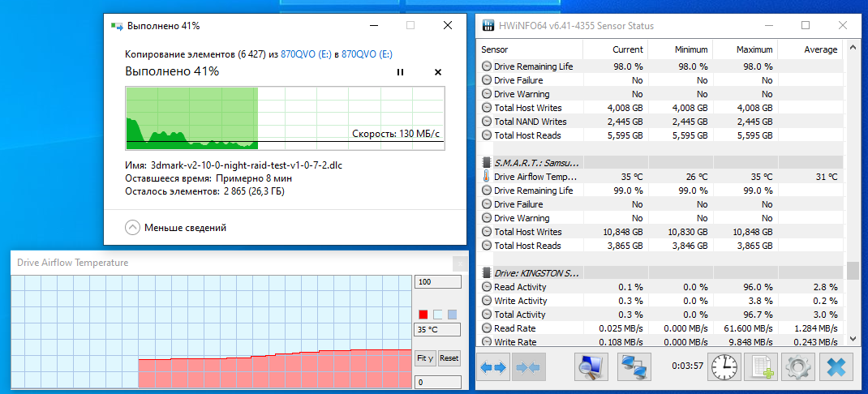Screen dimensions: 868x394
Task: Click the collapse columns inward arrows icon
Action: coord(529,367)
